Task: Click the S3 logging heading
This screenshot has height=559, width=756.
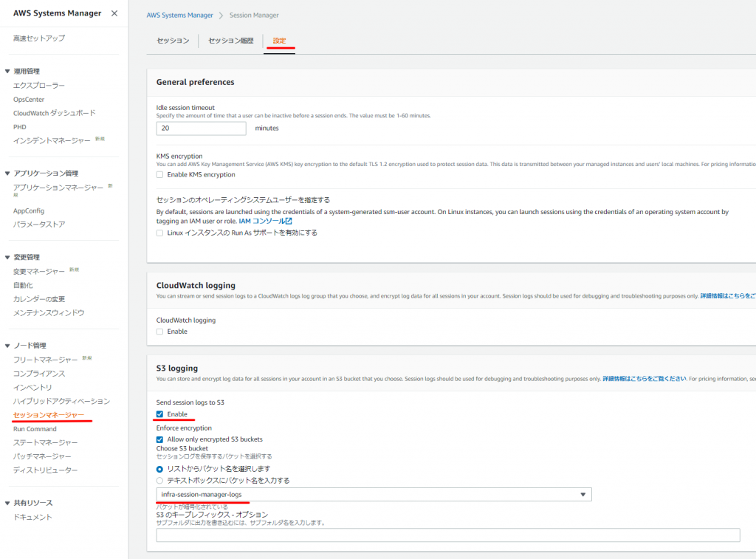Action: coord(177,368)
